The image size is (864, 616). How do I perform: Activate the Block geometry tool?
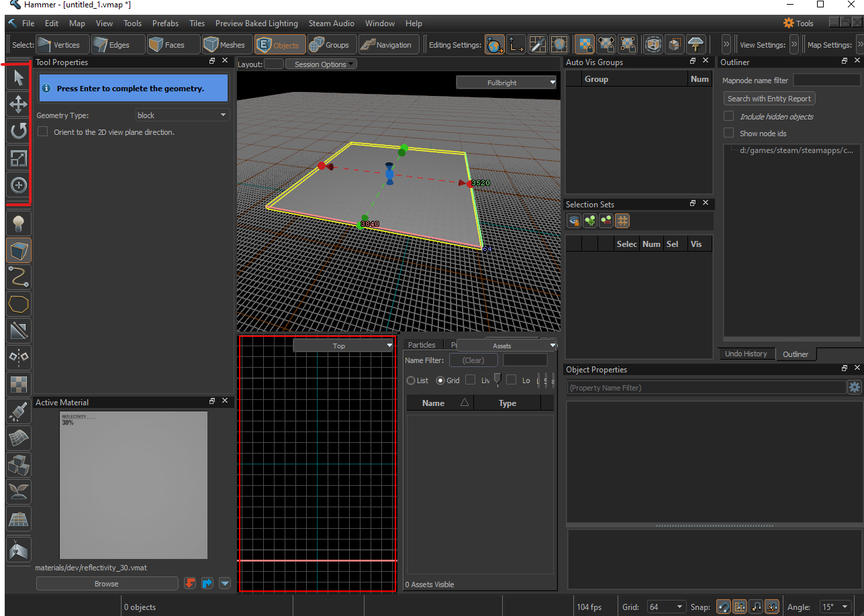pyautogui.click(x=19, y=250)
